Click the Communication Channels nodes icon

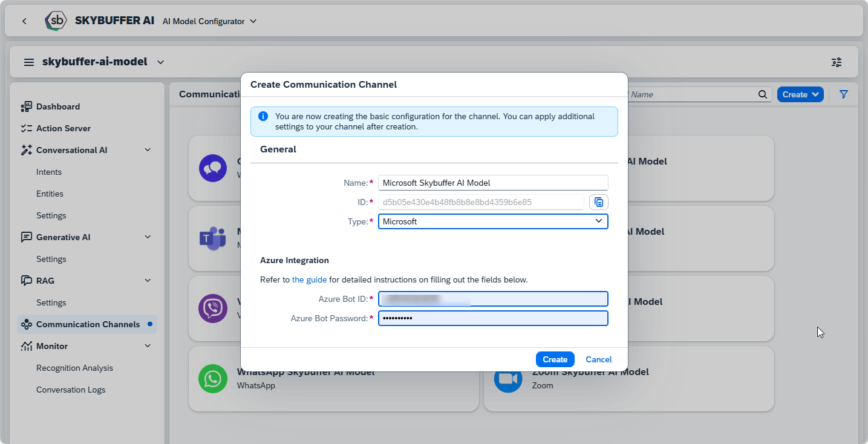26,324
